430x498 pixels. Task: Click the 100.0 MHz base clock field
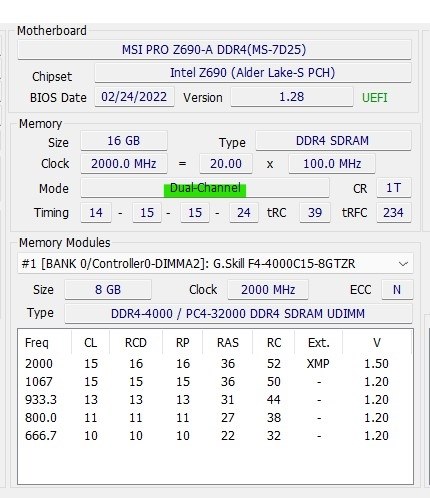(332, 164)
